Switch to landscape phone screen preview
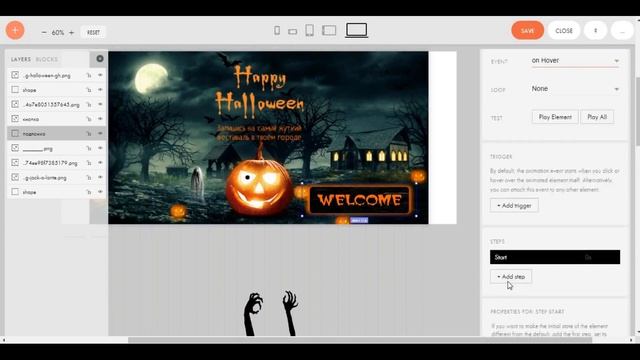 click(292, 31)
